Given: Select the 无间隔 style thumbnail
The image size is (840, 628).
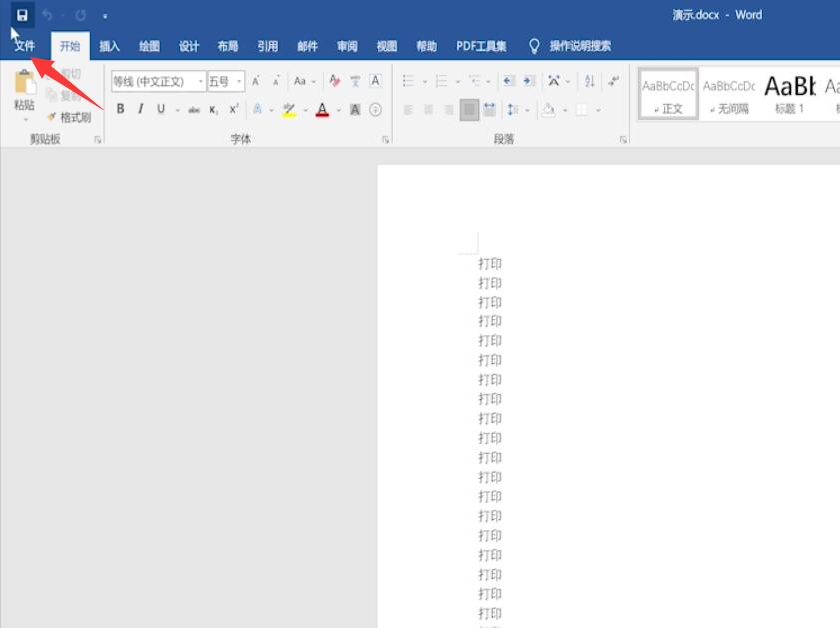Looking at the screenshot, I should coord(729,95).
